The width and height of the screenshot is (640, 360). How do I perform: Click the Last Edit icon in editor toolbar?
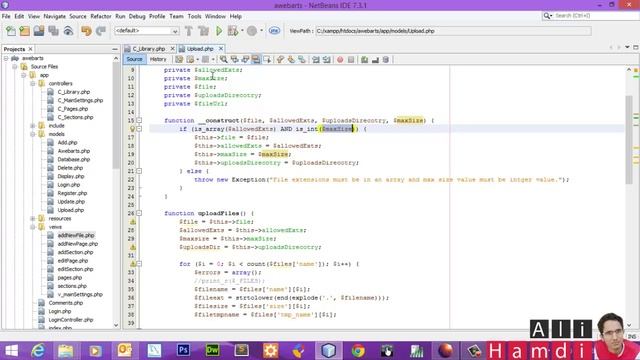[179, 60]
